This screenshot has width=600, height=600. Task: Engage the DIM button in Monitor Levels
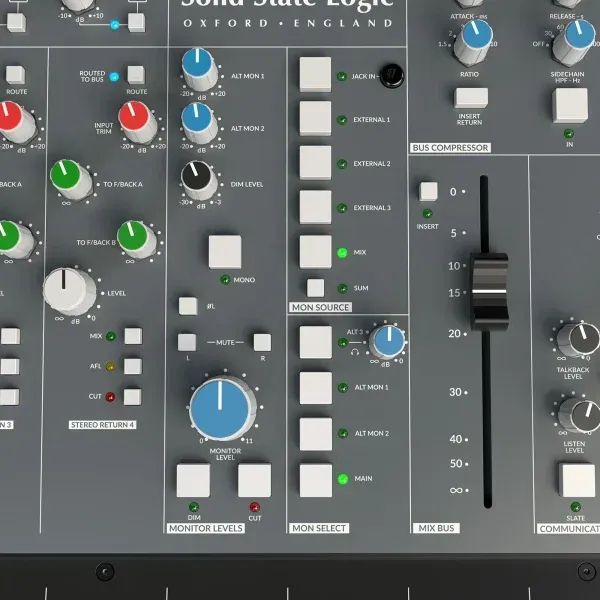click(x=193, y=480)
